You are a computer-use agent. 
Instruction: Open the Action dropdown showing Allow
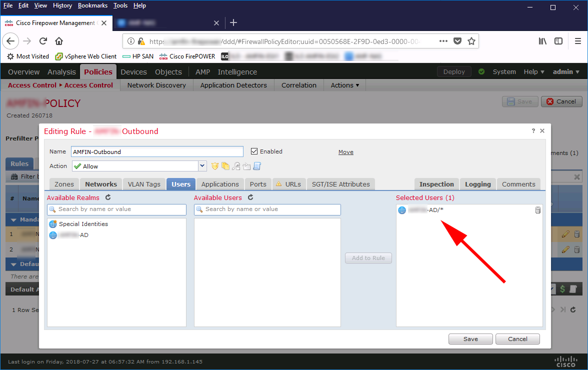202,165
